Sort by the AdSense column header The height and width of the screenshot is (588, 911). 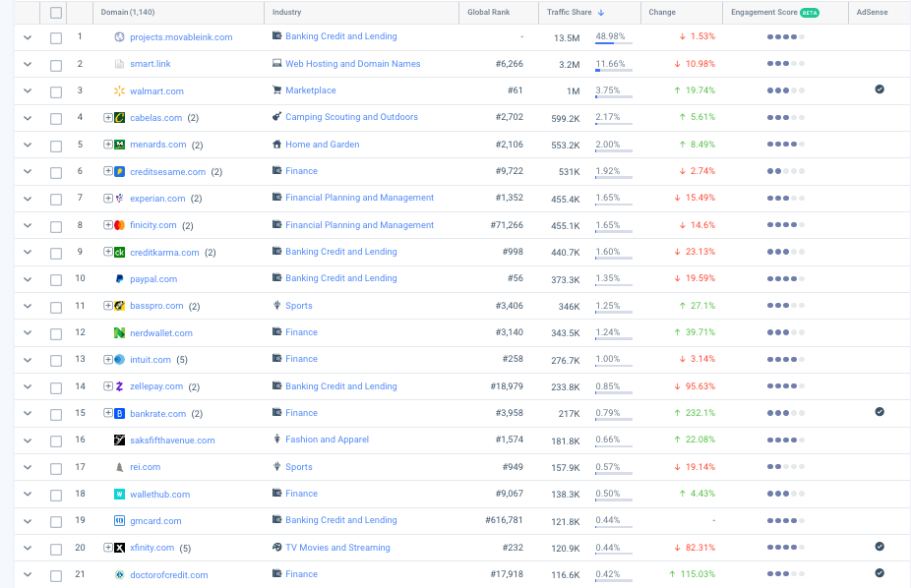(872, 12)
